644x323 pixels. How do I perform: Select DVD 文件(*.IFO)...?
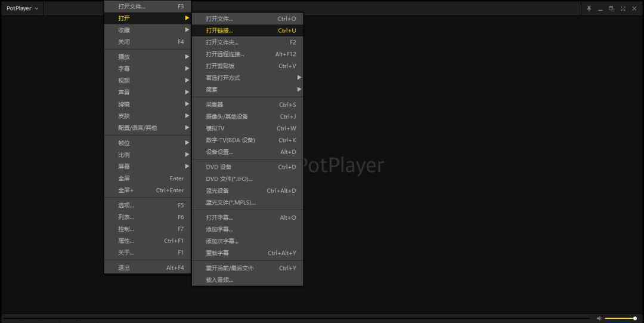(247, 179)
